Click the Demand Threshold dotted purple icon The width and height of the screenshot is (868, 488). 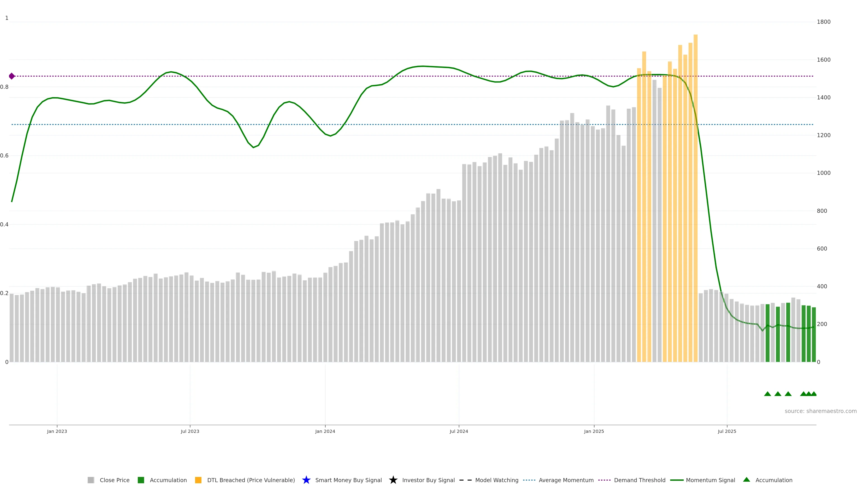[604, 480]
